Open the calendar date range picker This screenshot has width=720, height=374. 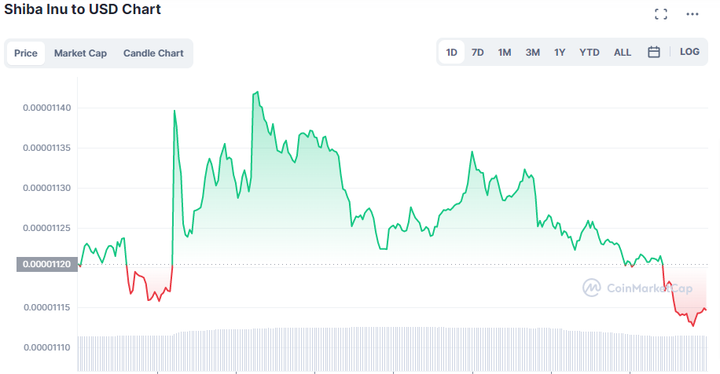tap(653, 52)
